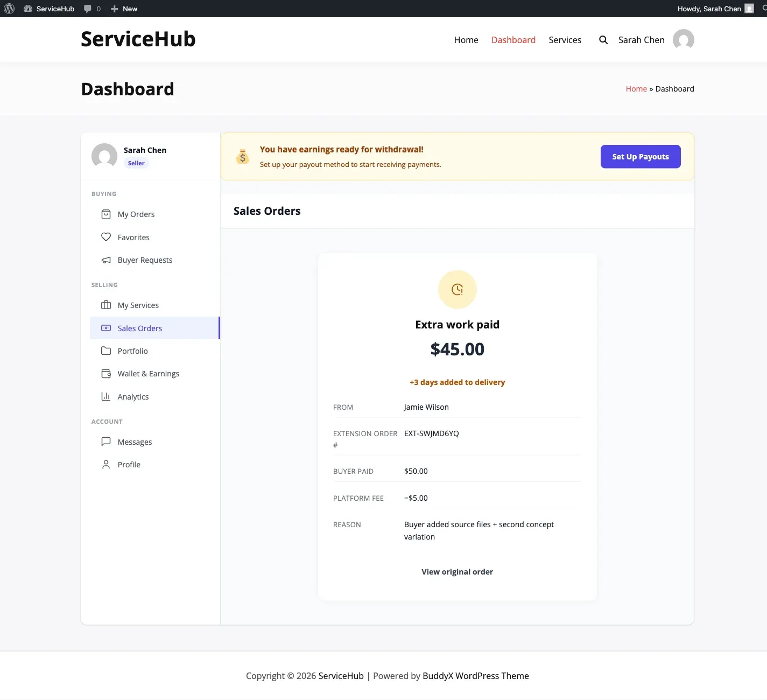Screen dimensions: 767x700
Task: Click the Buyer Paid value $50.00
Action: [x=416, y=471]
